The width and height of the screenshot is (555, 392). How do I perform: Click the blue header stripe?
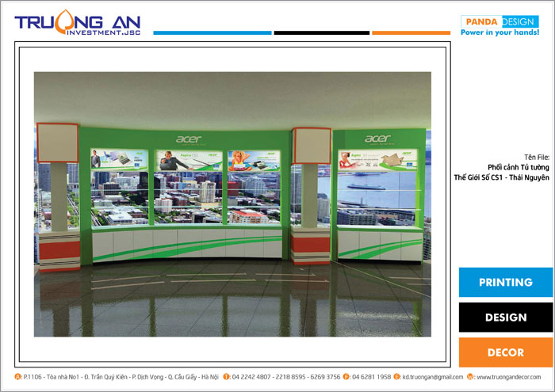point(212,33)
